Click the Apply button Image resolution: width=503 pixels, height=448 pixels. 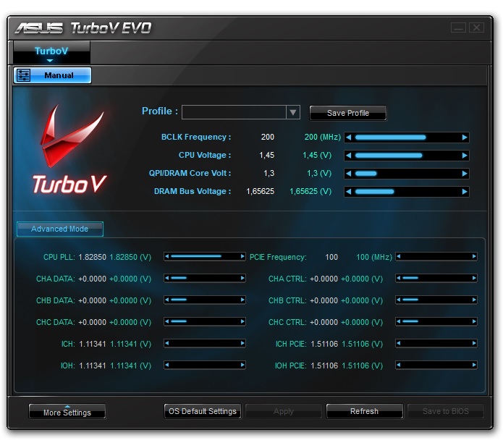click(x=284, y=411)
